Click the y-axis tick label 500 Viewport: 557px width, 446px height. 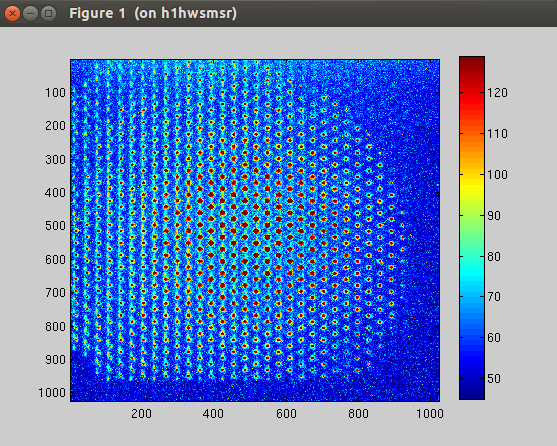(x=55, y=225)
